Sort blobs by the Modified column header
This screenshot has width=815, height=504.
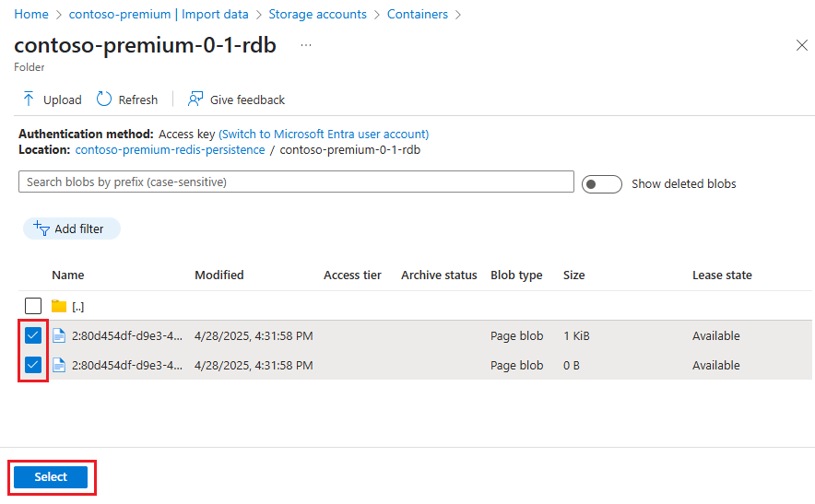coord(219,275)
